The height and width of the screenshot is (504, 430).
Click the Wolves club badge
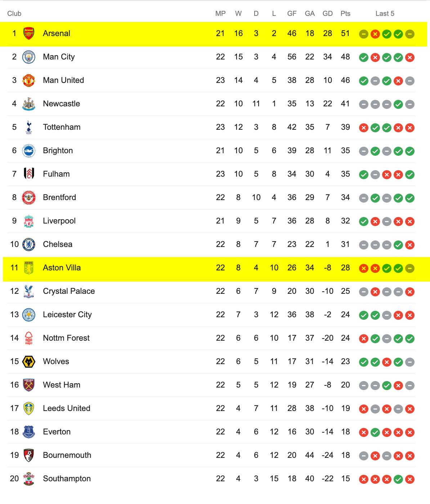29,362
